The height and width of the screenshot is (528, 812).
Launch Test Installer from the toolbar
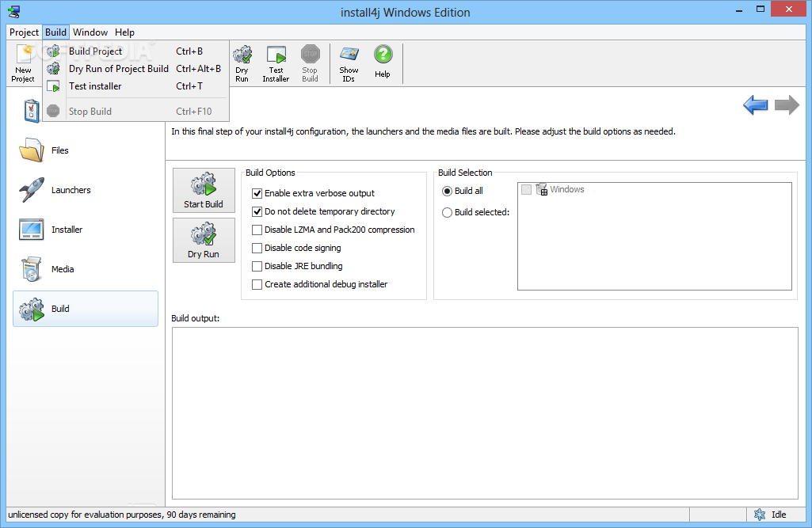[x=276, y=63]
